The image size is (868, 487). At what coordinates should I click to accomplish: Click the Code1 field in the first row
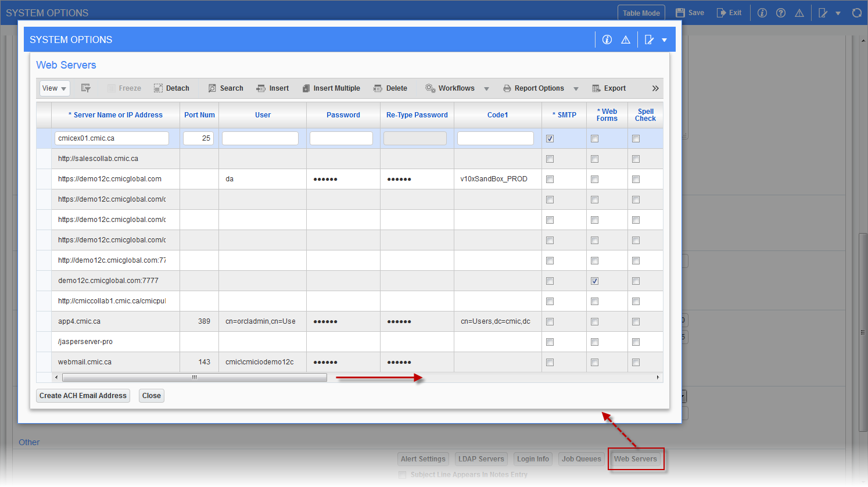point(496,138)
